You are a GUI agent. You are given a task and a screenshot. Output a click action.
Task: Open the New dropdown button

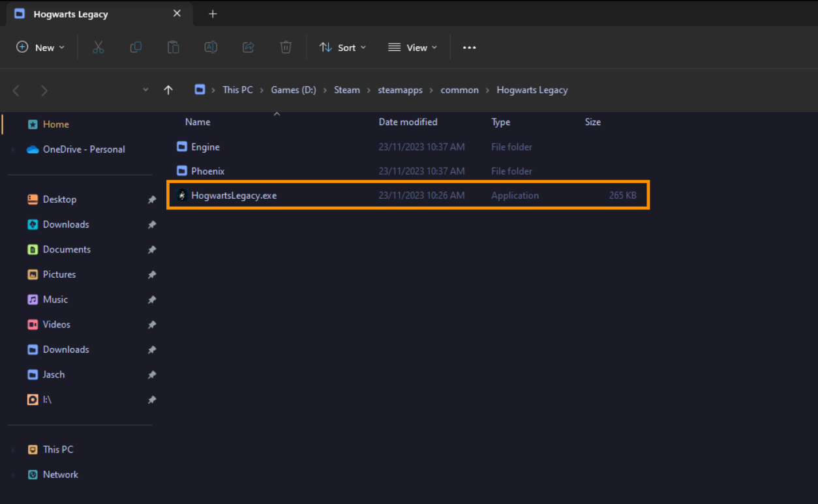pos(40,47)
